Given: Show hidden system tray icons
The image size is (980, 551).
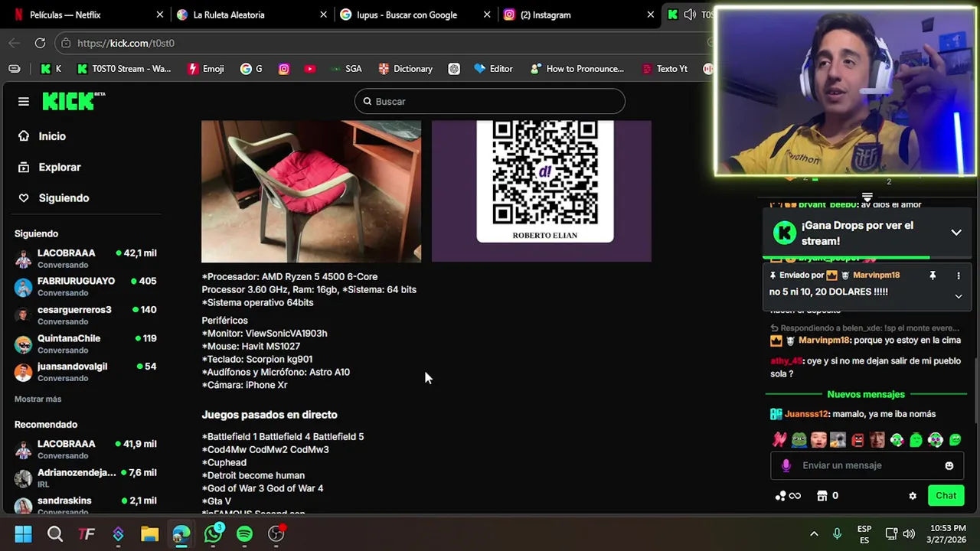Looking at the screenshot, I should pyautogui.click(x=814, y=534).
